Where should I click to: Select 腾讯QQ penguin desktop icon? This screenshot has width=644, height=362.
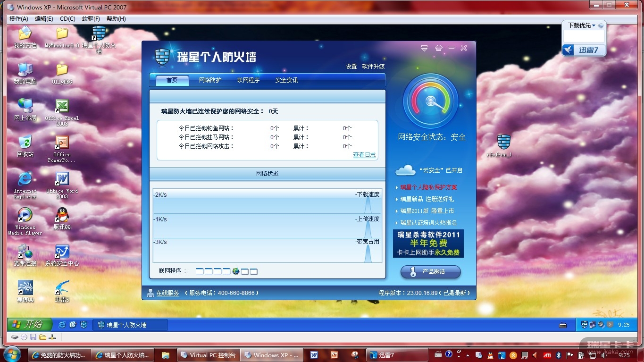[62, 219]
